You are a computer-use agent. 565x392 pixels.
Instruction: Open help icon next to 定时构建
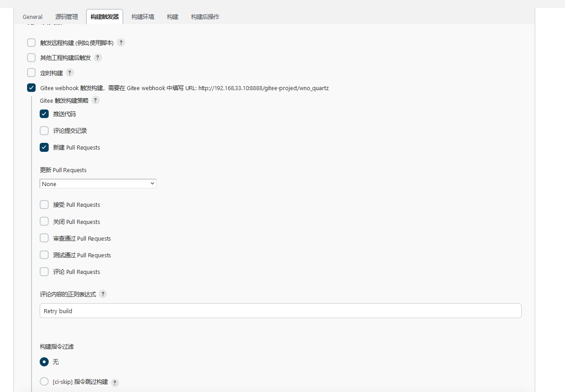(x=70, y=73)
